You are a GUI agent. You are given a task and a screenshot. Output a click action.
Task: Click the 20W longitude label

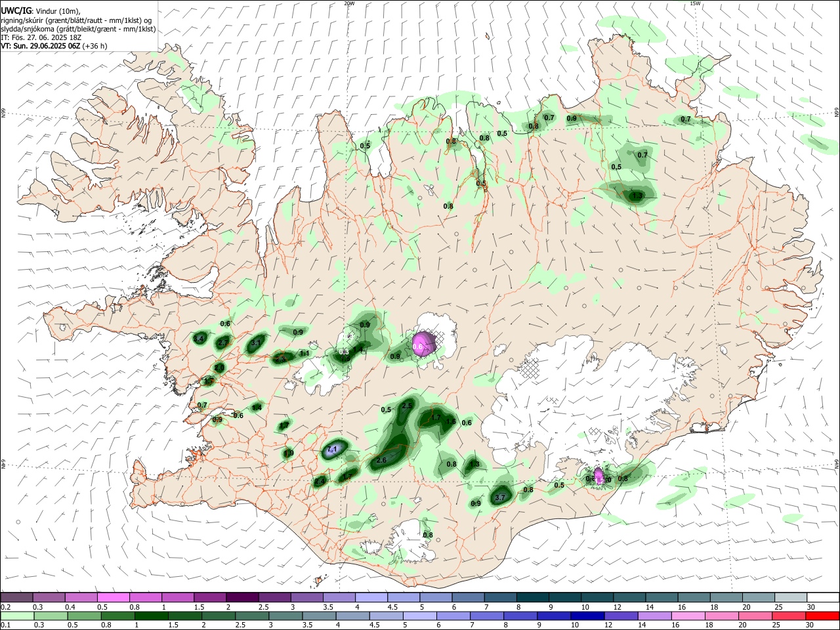pos(349,3)
